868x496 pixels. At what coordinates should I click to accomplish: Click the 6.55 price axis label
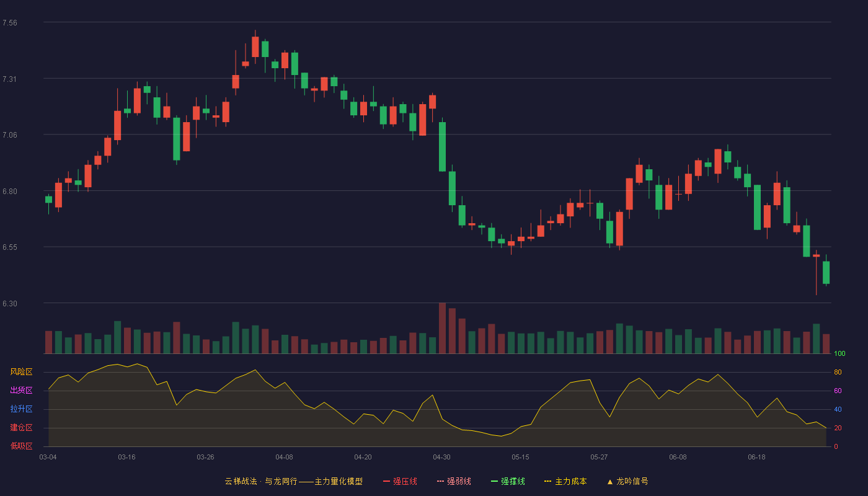[x=10, y=247]
